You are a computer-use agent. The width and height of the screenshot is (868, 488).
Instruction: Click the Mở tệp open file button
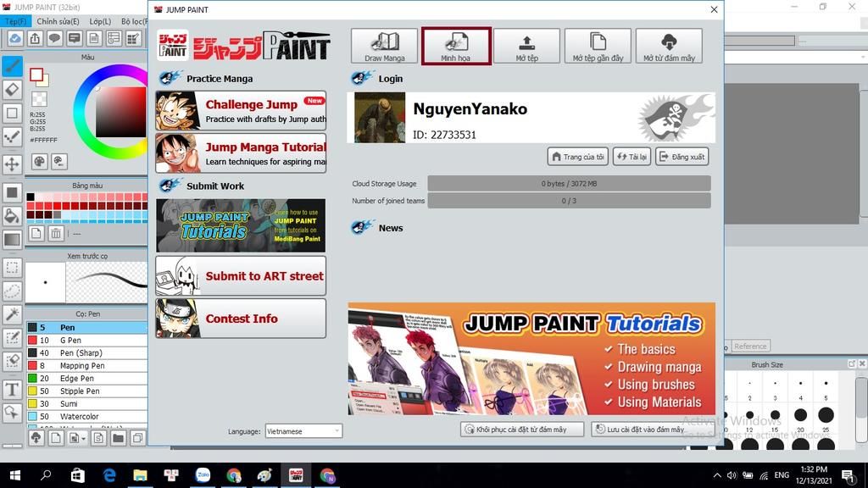[x=526, y=46]
